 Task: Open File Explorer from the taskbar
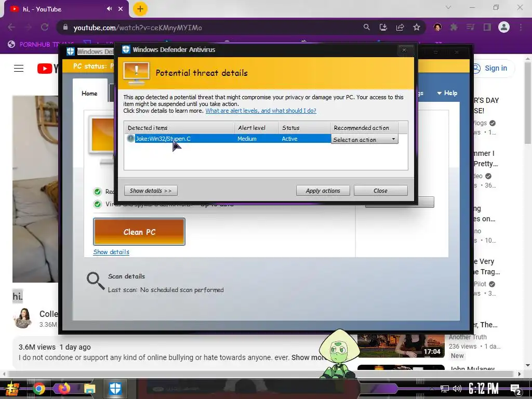(x=89, y=389)
